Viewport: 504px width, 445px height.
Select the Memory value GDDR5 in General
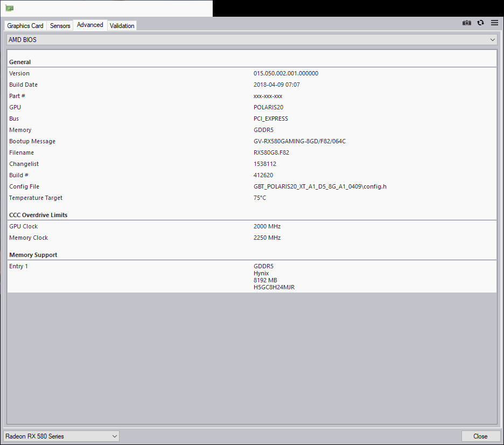(263, 130)
